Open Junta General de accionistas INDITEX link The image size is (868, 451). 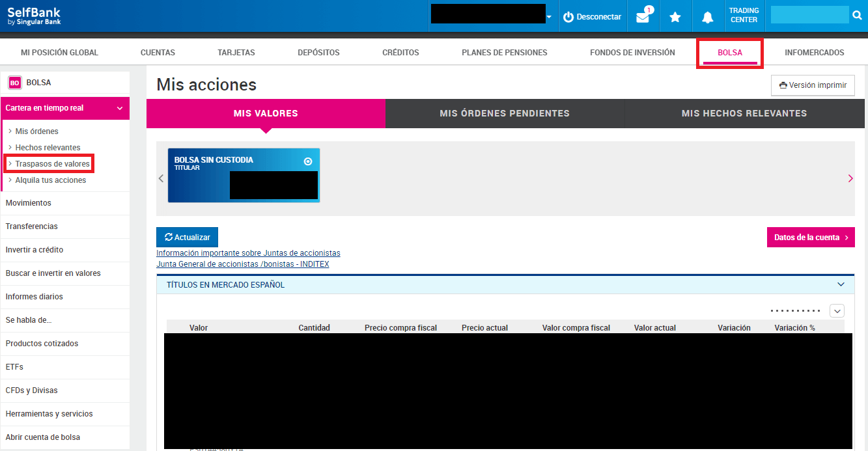click(x=242, y=264)
